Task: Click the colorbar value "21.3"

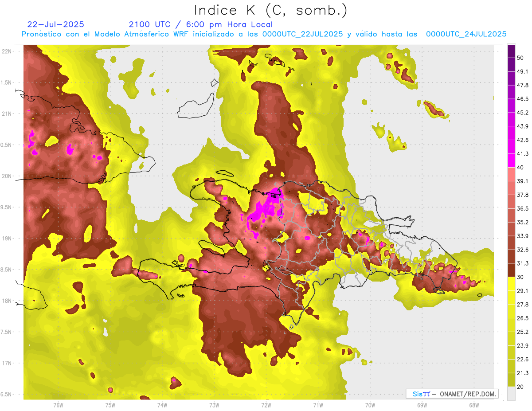Action: 523,373
